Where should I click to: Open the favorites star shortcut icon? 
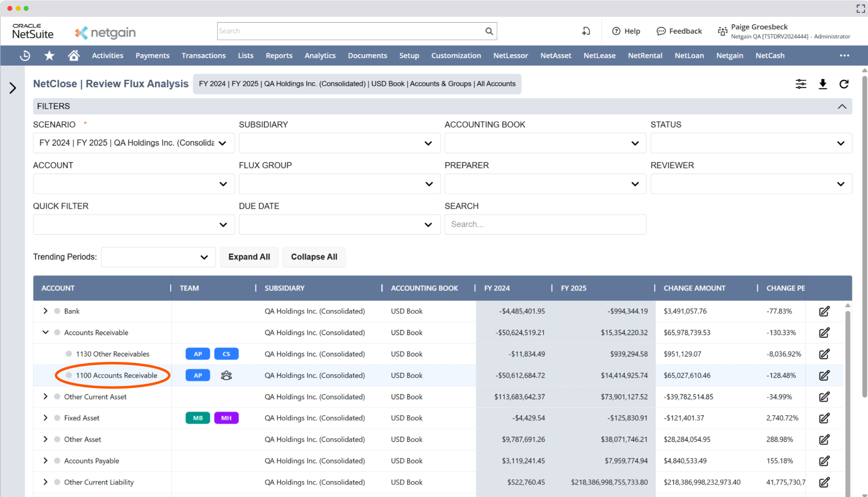point(49,56)
